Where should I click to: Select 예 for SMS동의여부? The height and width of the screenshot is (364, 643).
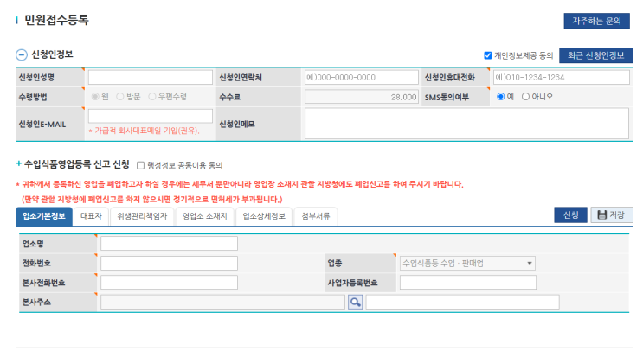pos(500,96)
